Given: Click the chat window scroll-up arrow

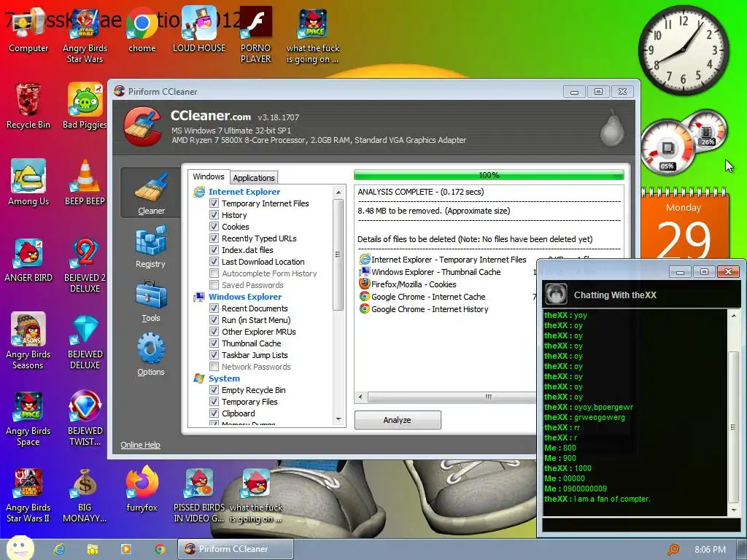Looking at the screenshot, I should [734, 316].
